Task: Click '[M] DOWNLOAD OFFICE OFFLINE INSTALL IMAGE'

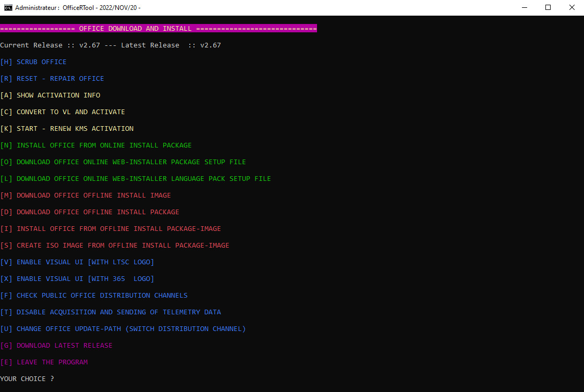Action: tap(86, 195)
